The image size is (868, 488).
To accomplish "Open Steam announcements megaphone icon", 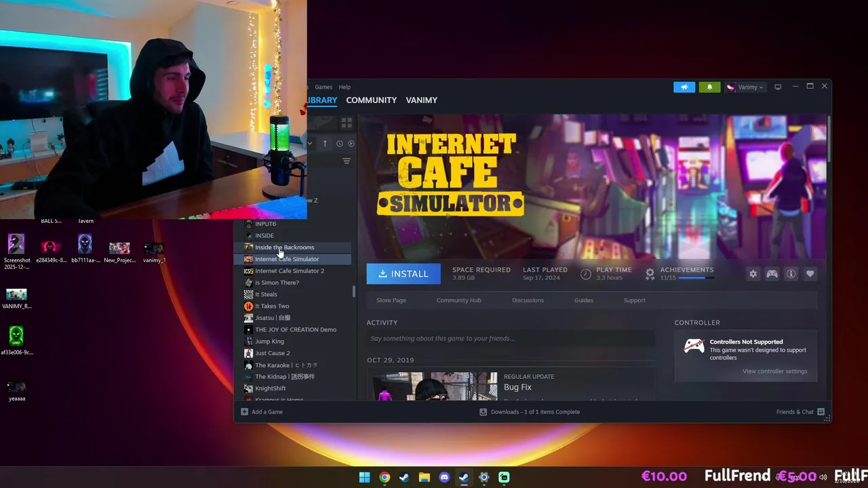I will coord(684,87).
